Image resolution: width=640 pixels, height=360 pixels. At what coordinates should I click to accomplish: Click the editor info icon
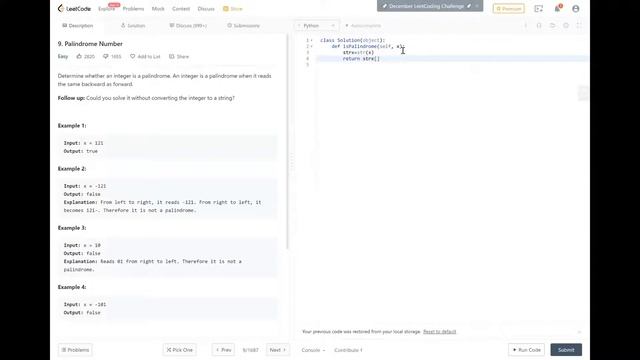pos(526,26)
